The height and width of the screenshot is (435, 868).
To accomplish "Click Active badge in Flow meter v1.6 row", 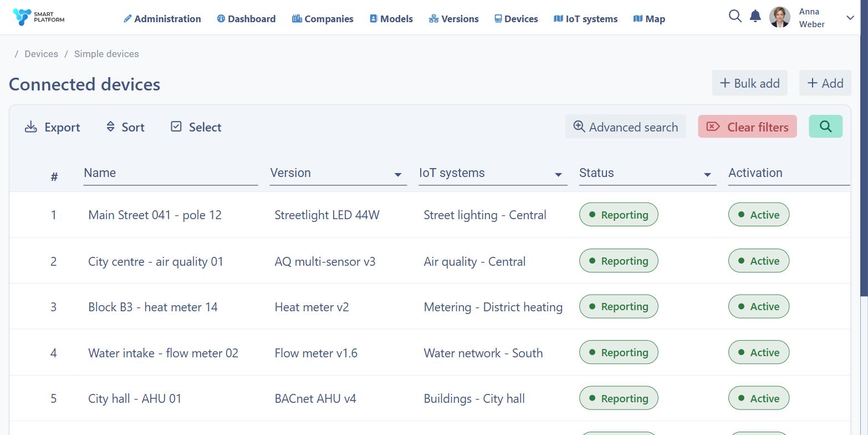I will pos(758,352).
